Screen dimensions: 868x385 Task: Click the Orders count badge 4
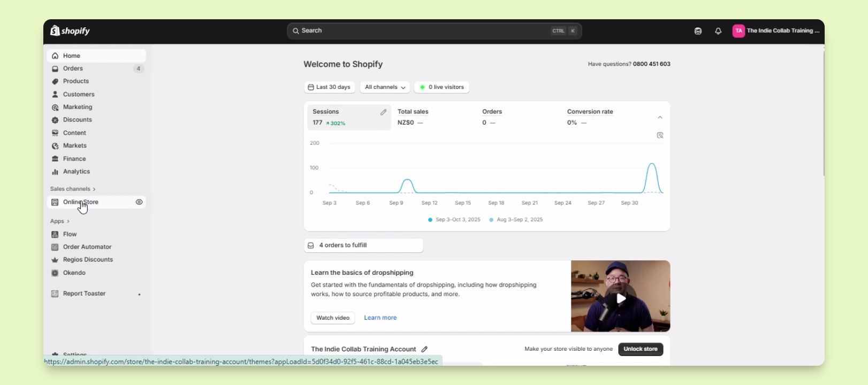point(139,68)
